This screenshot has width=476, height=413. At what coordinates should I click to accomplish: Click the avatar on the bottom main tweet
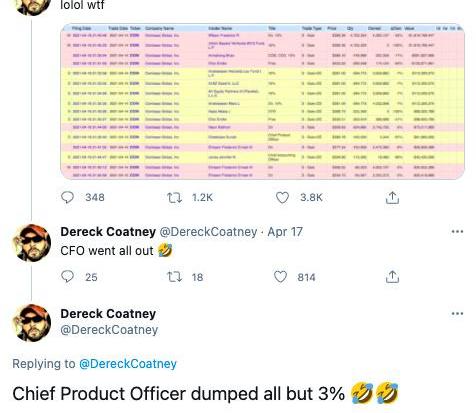tap(32, 323)
